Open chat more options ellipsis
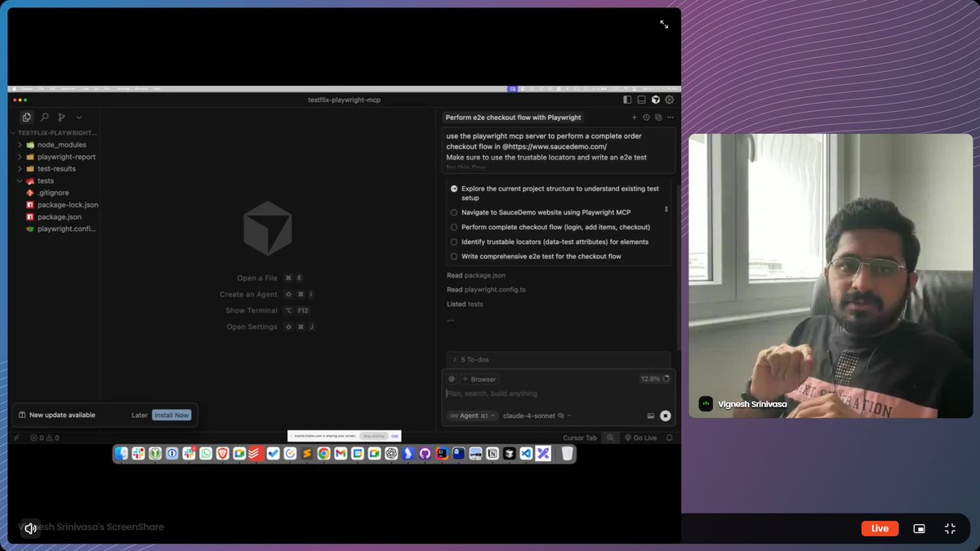The height and width of the screenshot is (551, 980). pos(670,118)
